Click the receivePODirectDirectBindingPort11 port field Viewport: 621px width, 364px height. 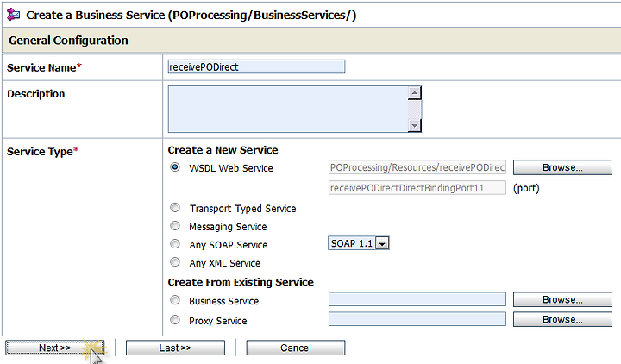[x=417, y=188]
